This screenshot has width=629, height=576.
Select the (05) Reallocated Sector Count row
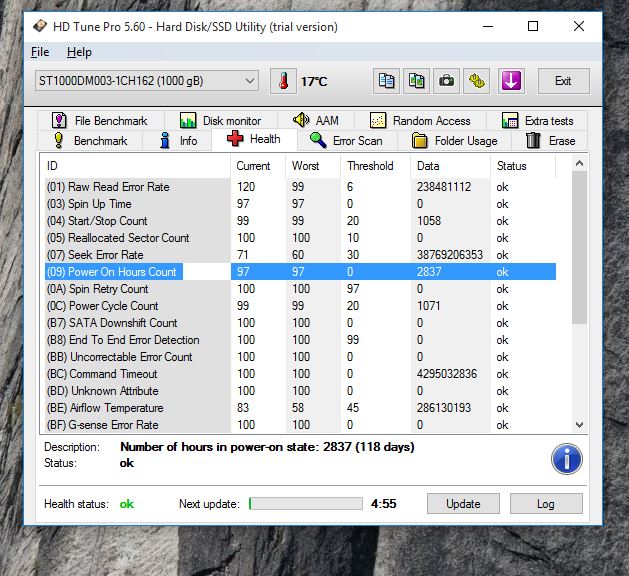coord(298,238)
